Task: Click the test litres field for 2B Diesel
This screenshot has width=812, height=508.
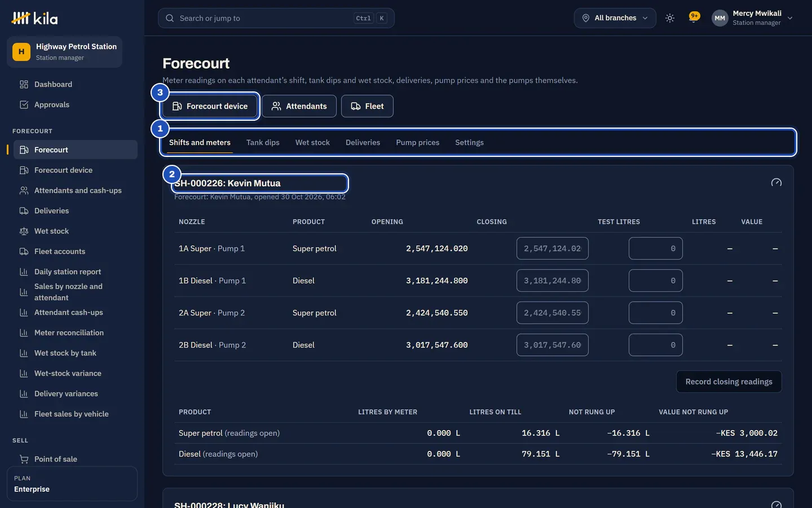Action: (656, 345)
